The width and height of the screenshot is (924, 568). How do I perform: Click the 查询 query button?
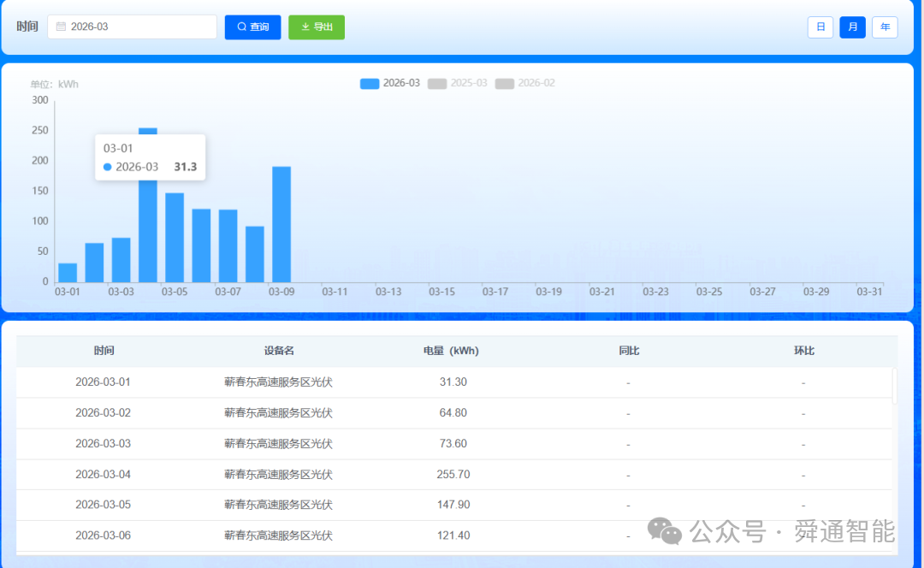coord(252,27)
